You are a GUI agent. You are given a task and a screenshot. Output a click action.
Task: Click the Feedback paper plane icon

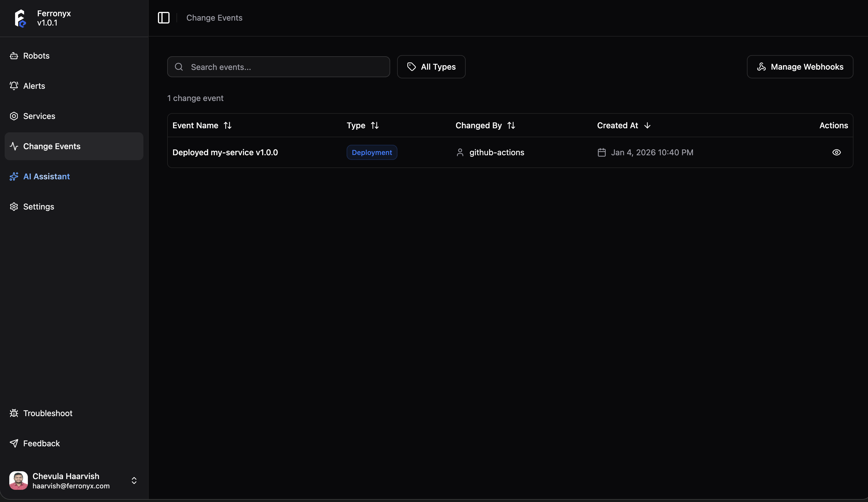[x=14, y=443]
